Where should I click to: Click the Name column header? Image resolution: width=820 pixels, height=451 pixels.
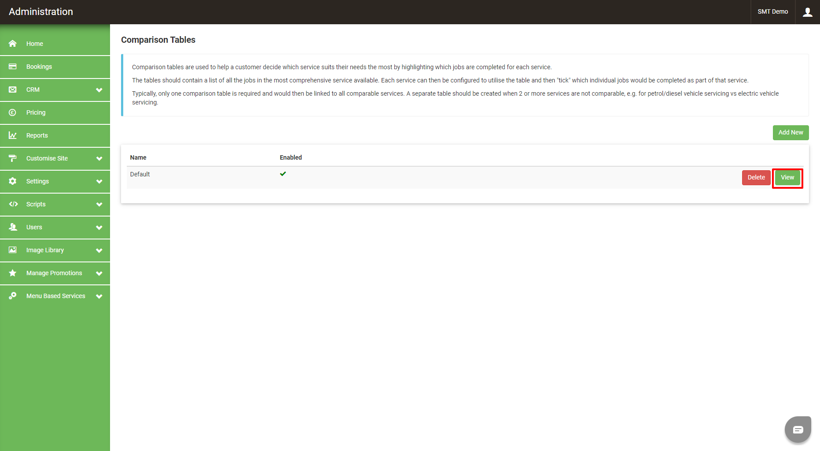(x=138, y=157)
